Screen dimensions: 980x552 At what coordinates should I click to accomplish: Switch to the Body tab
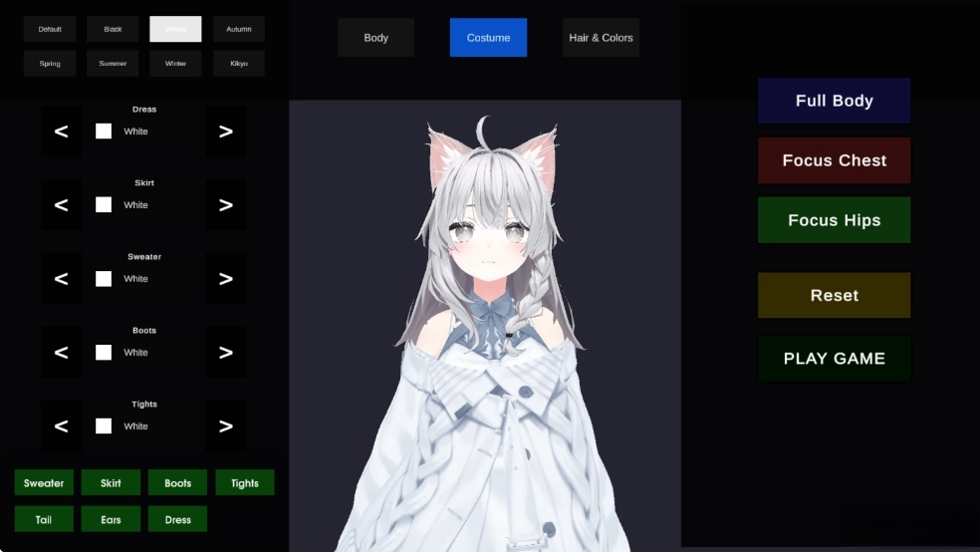click(375, 38)
